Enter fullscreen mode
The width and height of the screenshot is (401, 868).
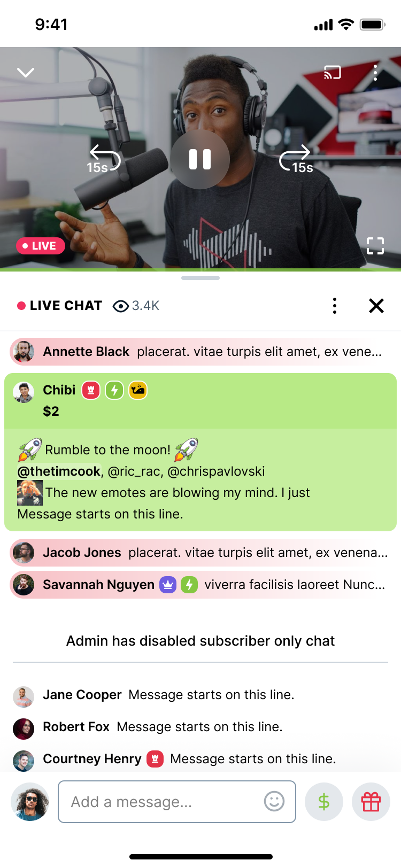tap(375, 246)
